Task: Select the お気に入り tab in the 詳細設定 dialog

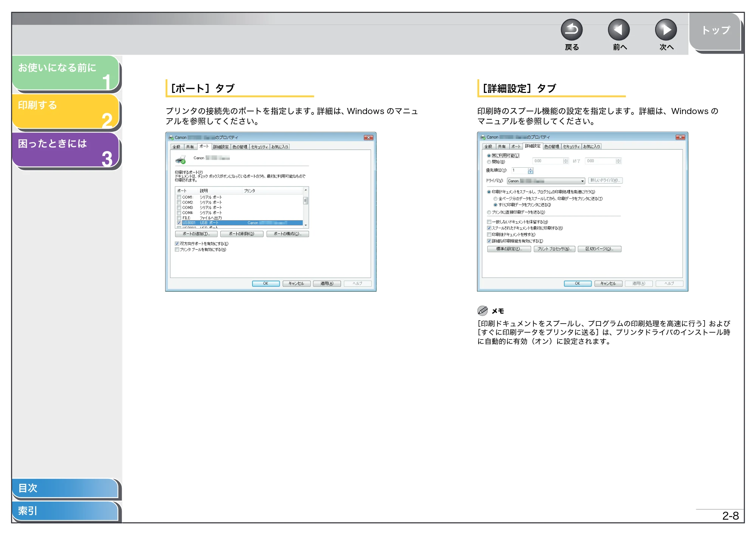Action: (591, 147)
